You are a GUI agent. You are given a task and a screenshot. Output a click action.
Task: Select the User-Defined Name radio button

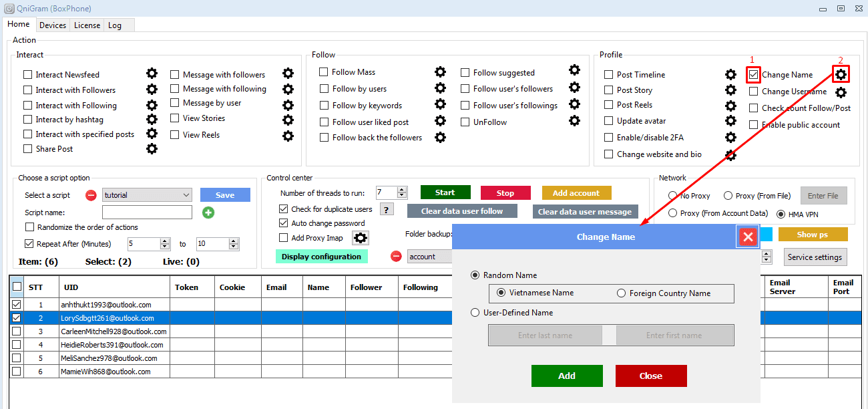(x=475, y=313)
